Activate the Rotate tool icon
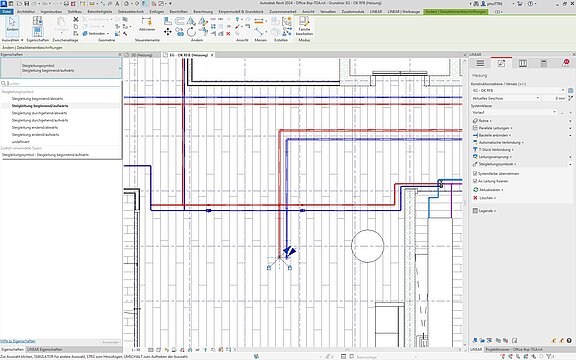 tap(191, 32)
